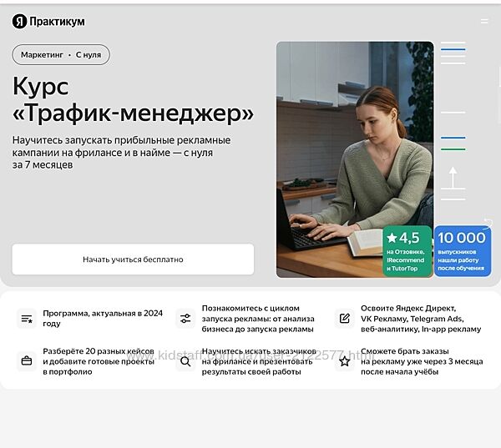Click 'на Отзовике, IRecommend и TutorTop' text
Image resolution: width=501 pixels, height=448 pixels.
click(406, 260)
